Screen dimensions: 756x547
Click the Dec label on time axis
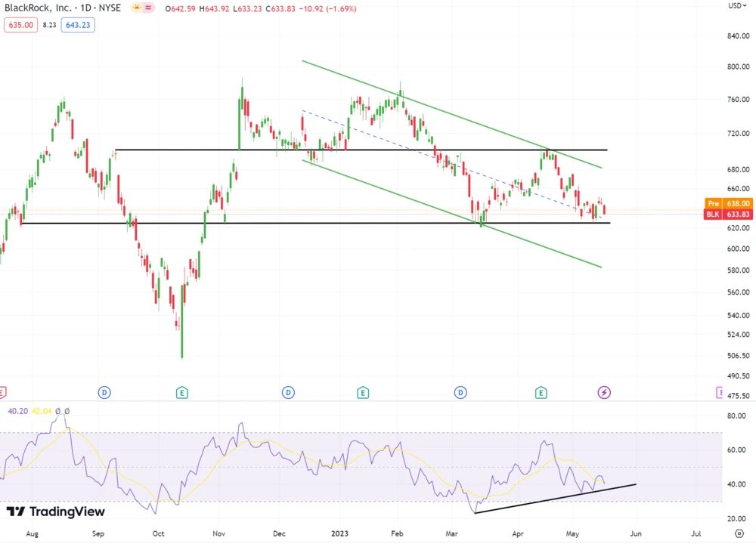coord(279,533)
